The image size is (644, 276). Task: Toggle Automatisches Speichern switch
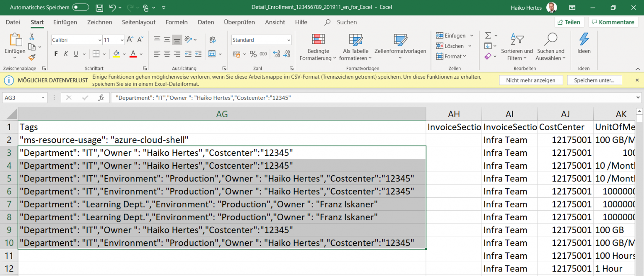click(x=80, y=8)
